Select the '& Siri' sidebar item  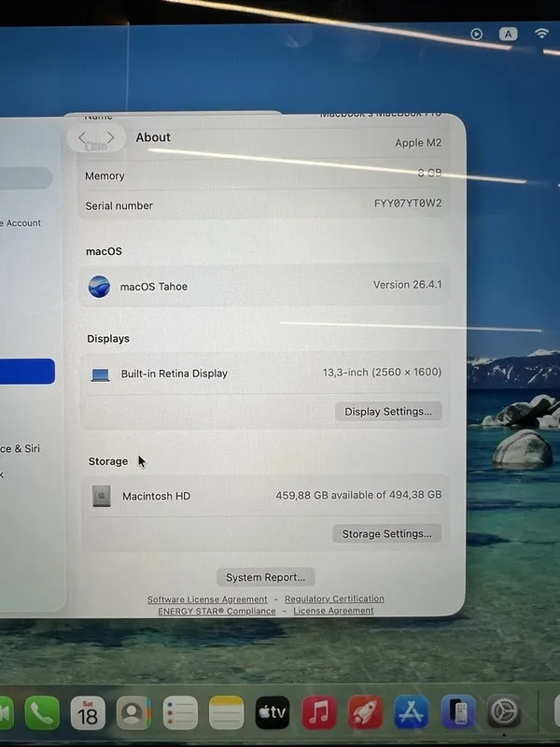tap(20, 449)
